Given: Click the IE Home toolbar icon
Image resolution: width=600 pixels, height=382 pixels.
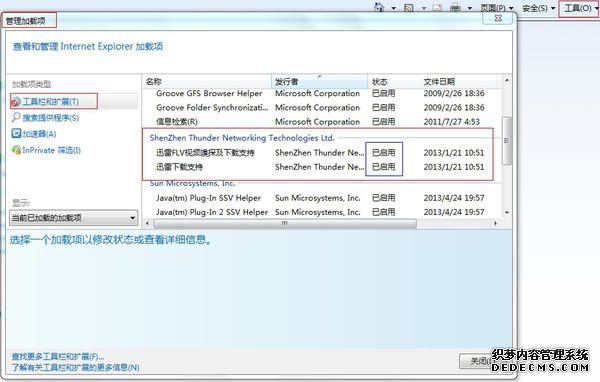Looking at the screenshot, I should tap(379, 7).
